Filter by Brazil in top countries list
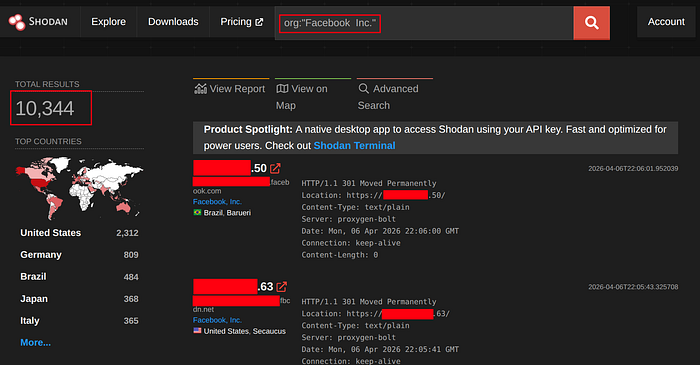The image size is (700, 365). coord(33,277)
